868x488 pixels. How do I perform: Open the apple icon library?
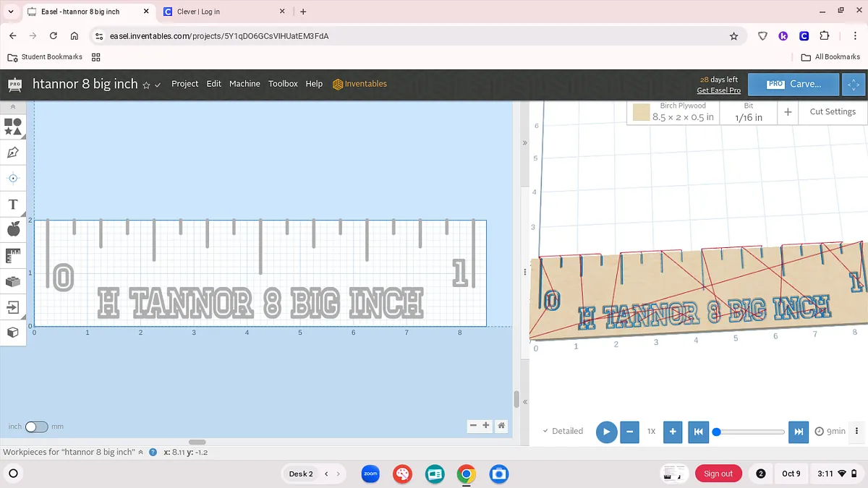click(13, 229)
